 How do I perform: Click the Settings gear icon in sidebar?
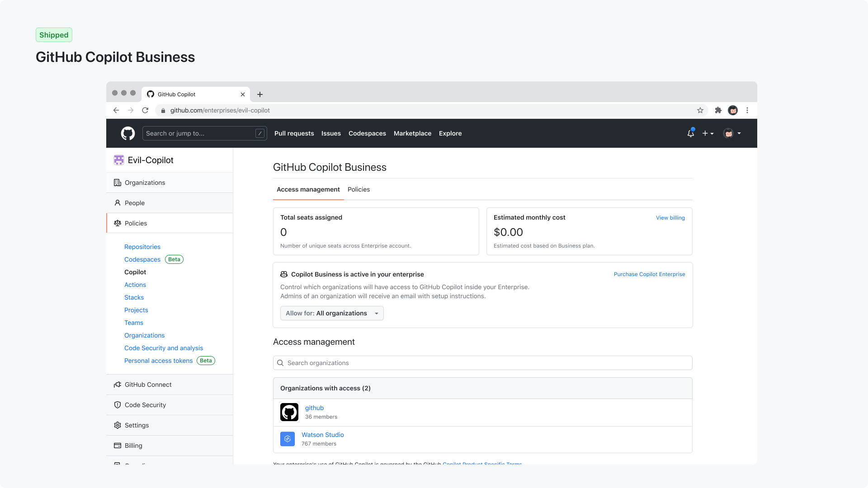[118, 425]
